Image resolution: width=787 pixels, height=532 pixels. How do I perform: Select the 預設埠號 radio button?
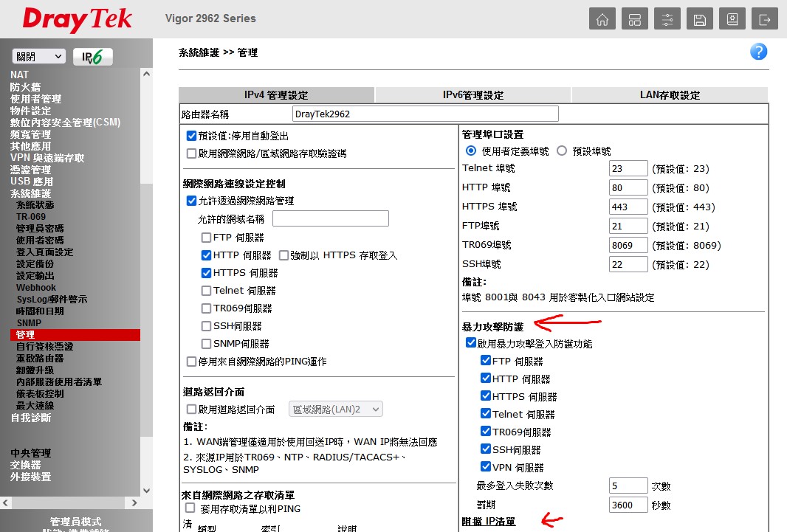pos(562,151)
